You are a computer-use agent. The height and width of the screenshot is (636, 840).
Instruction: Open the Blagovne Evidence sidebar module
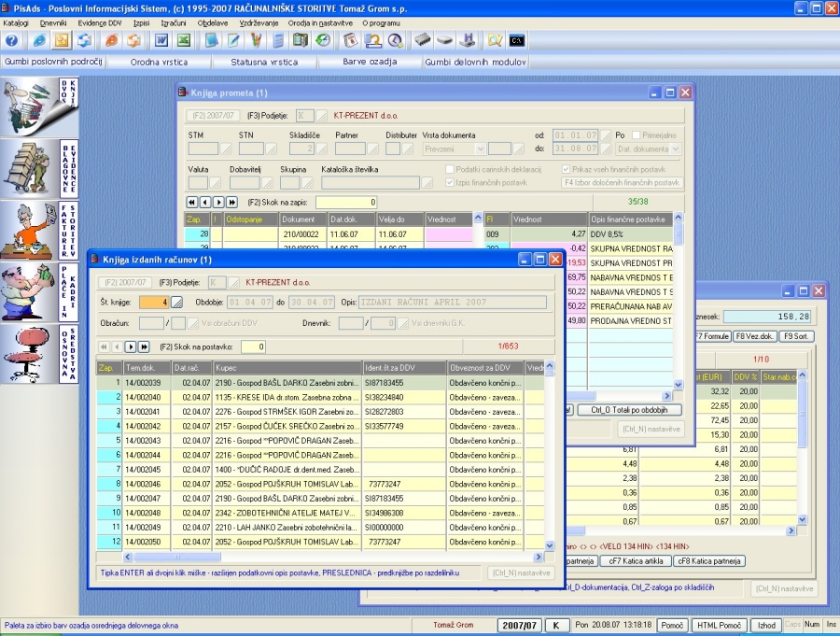40,167
